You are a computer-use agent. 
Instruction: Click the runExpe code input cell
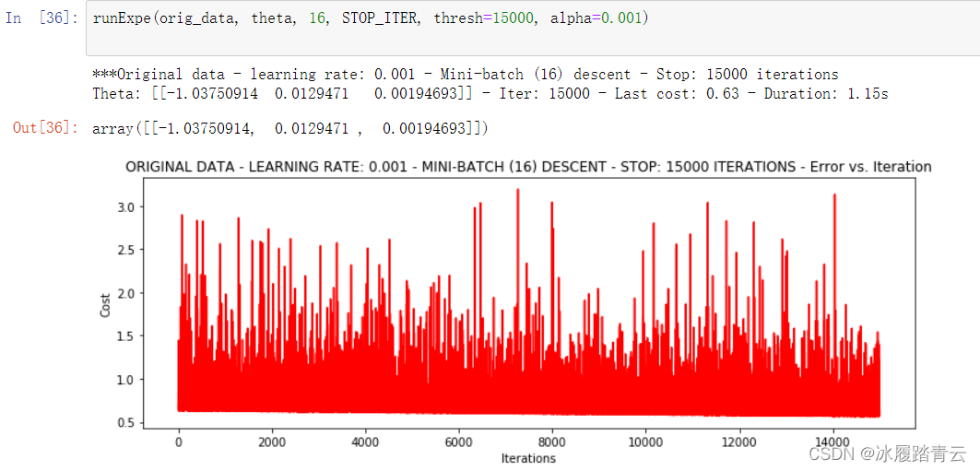tap(533, 28)
